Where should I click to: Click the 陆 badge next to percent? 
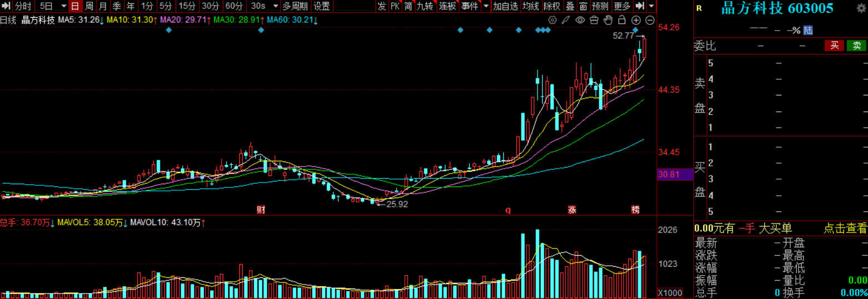[808, 30]
